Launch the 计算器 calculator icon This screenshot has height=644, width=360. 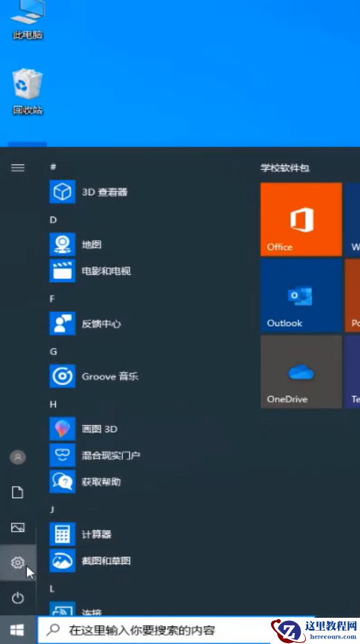(x=62, y=534)
